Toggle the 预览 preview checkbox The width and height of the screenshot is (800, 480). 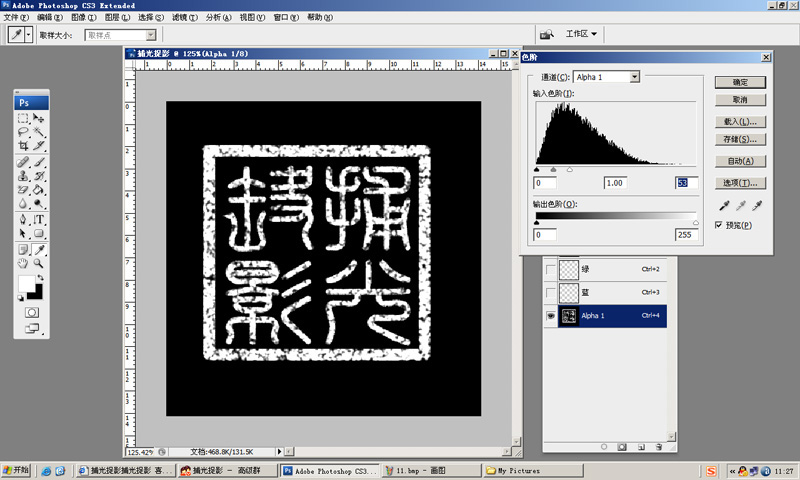pos(720,225)
